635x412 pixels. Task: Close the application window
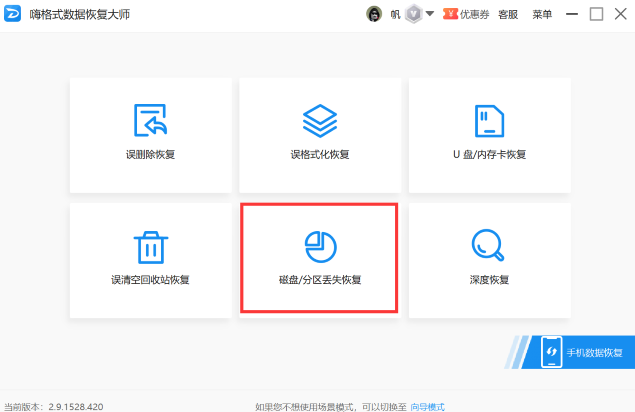click(620, 14)
